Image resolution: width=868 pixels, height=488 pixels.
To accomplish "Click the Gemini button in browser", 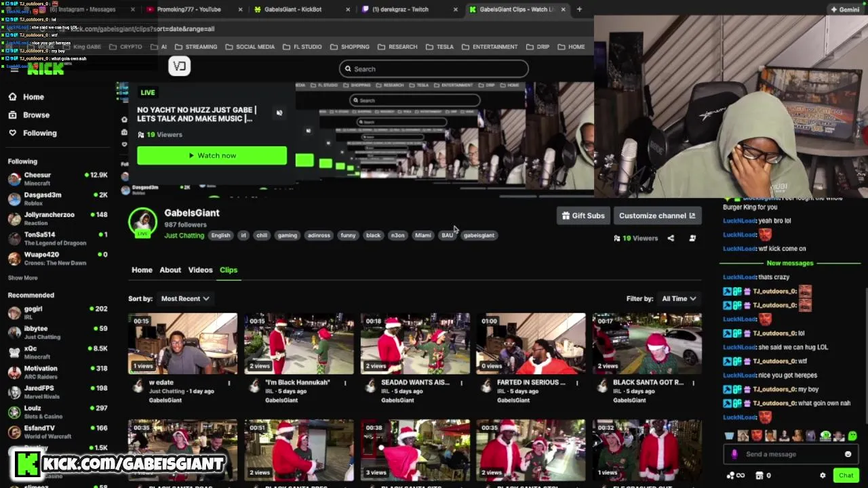I will pyautogui.click(x=845, y=9).
